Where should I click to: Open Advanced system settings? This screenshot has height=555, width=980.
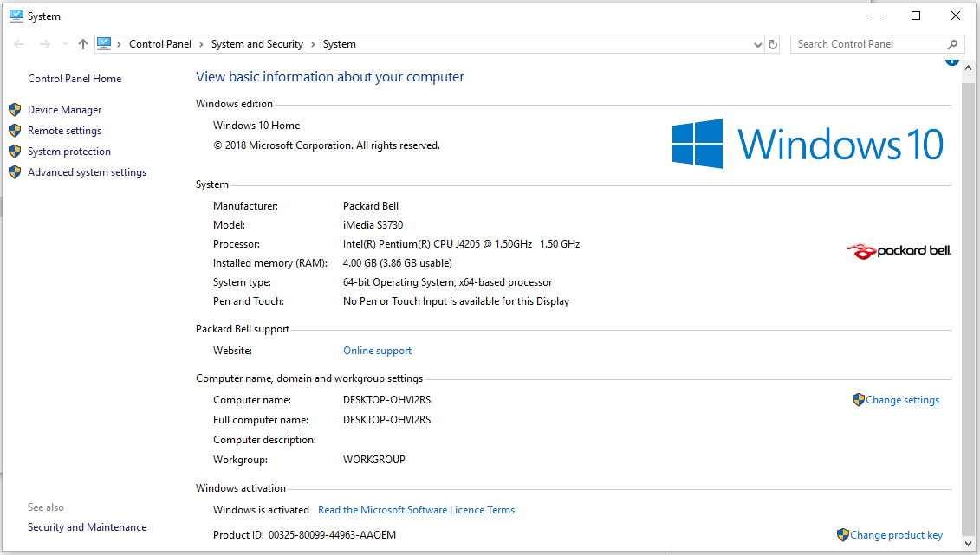[x=87, y=172]
